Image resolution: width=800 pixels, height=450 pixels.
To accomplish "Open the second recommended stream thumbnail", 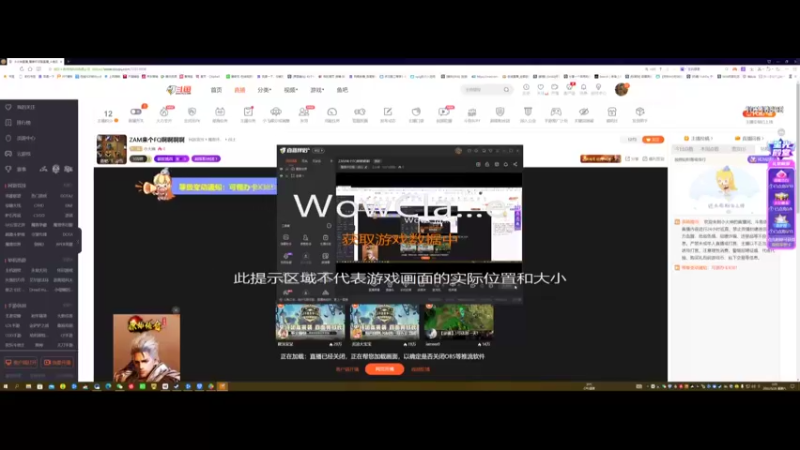I will [384, 322].
